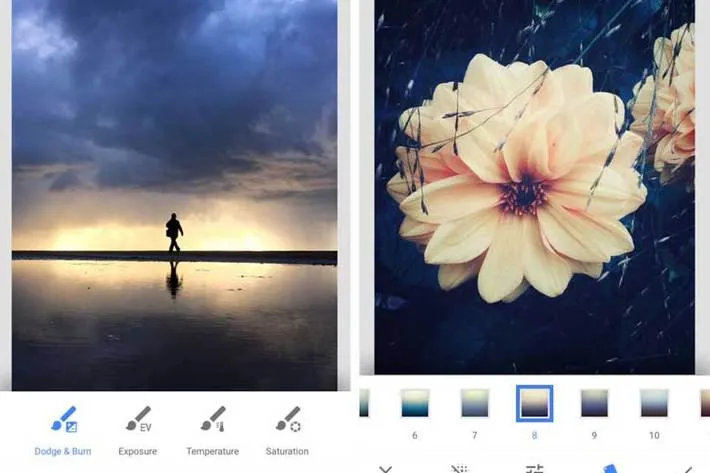Click the Exposure label
The image size is (710, 473).
[x=138, y=451]
